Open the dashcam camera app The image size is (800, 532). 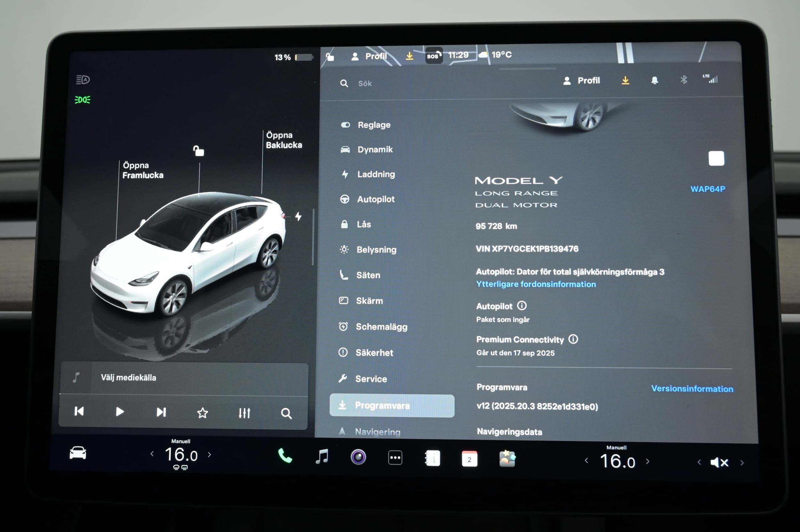[x=358, y=457]
